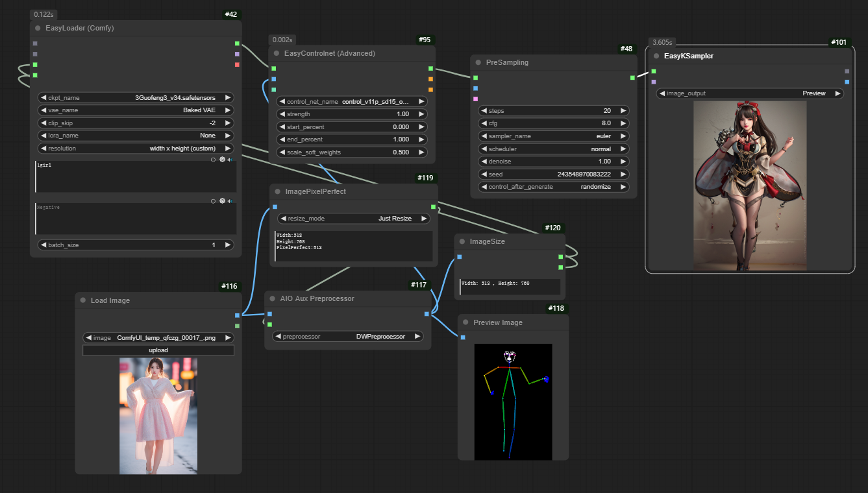Click the Negative prompt text box
The image size is (868, 493).
point(136,219)
